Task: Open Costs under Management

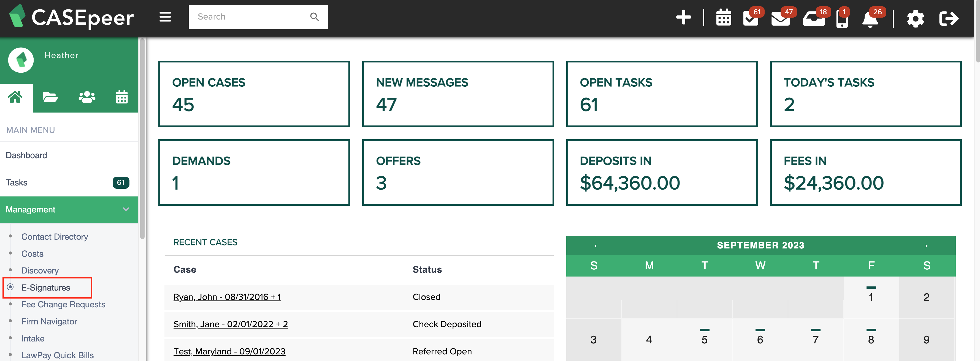Action: point(32,253)
